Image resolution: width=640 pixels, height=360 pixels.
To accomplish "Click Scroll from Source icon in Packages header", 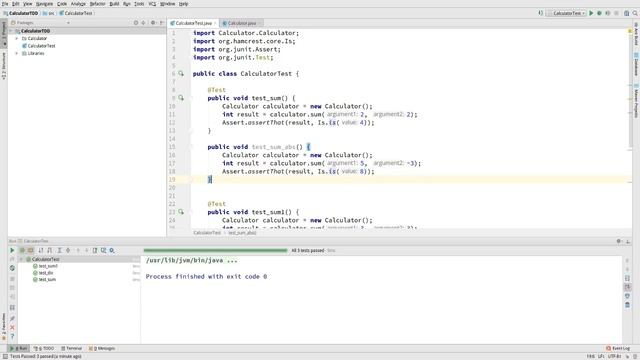I will (x=136, y=23).
